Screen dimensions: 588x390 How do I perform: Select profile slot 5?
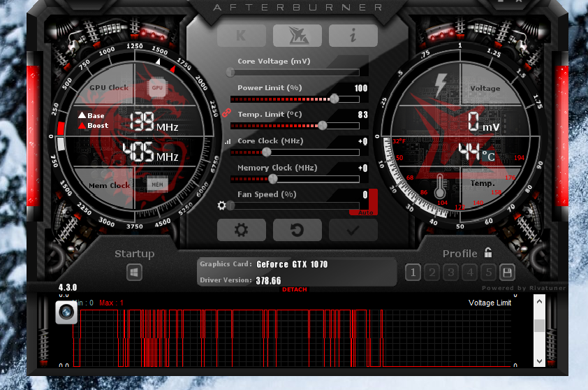click(x=489, y=273)
